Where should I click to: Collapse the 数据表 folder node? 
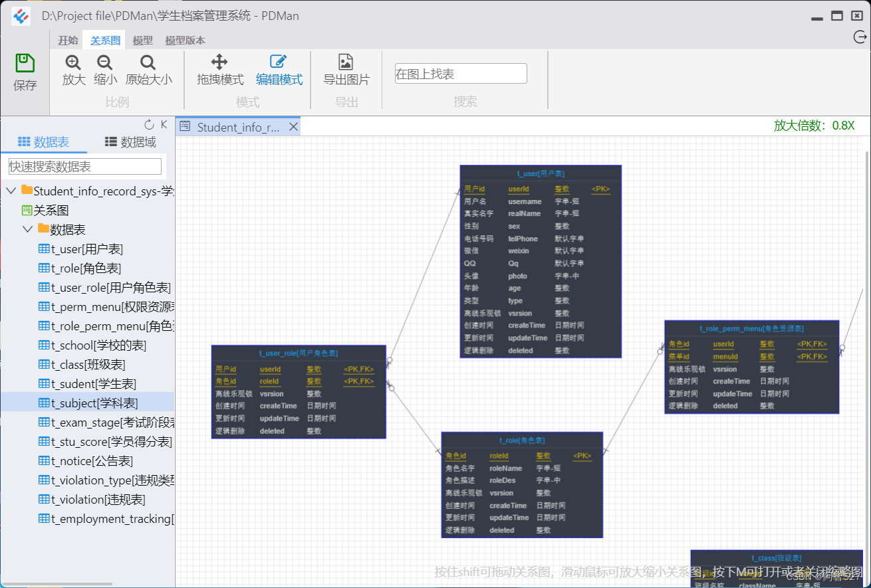point(28,229)
